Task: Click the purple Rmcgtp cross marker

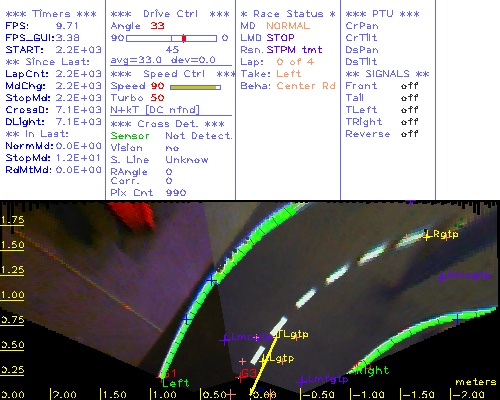Action: (442, 277)
